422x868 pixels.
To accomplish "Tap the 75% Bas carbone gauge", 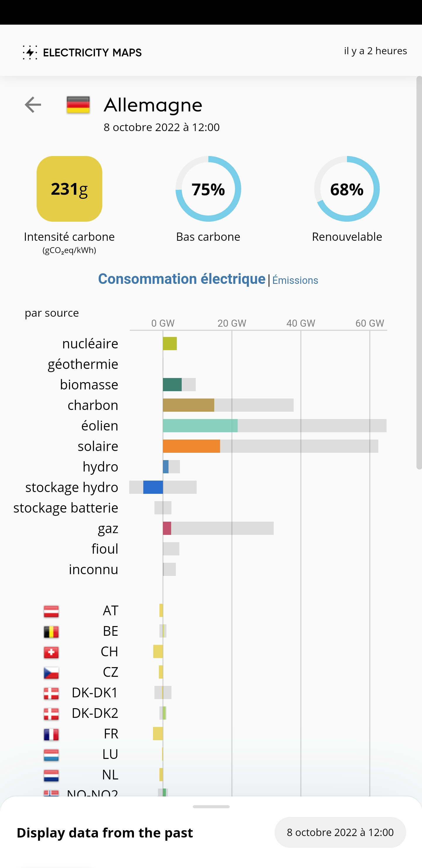I will click(x=208, y=189).
